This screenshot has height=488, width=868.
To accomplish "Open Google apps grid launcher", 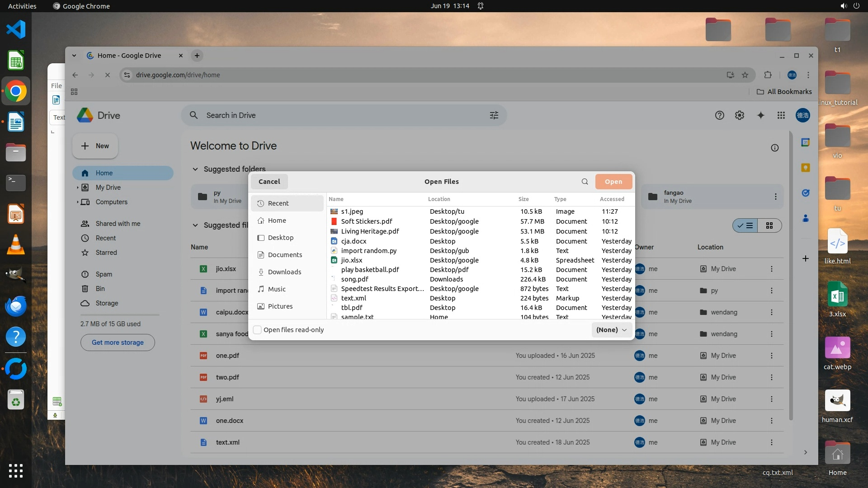I will coord(781,115).
